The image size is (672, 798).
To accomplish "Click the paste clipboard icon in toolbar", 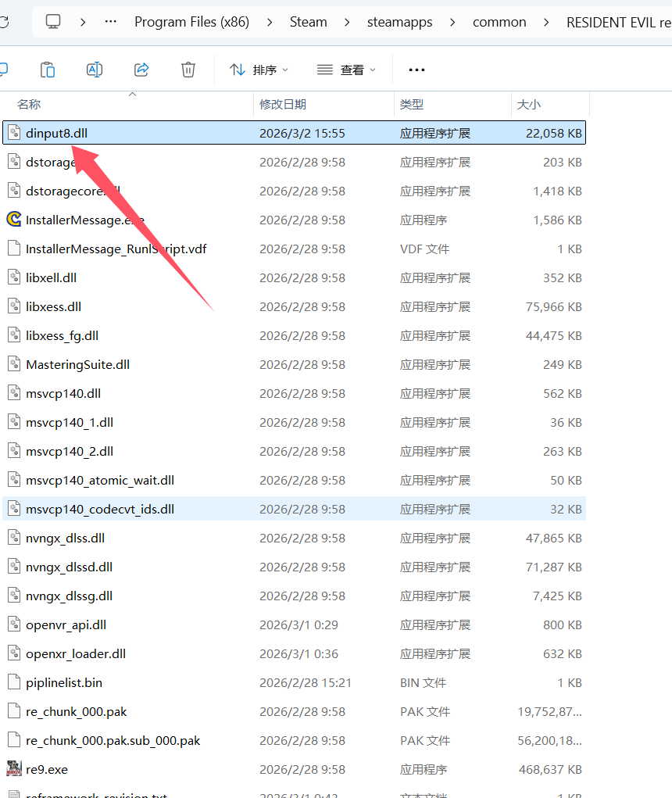I will 48,70.
